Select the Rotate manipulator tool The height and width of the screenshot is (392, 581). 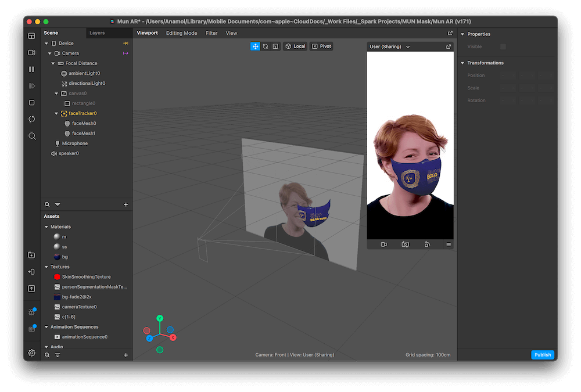click(x=265, y=46)
